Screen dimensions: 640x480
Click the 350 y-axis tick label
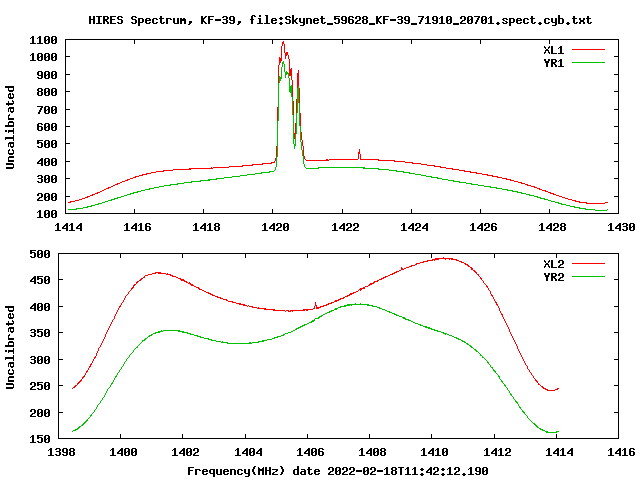[x=40, y=333]
